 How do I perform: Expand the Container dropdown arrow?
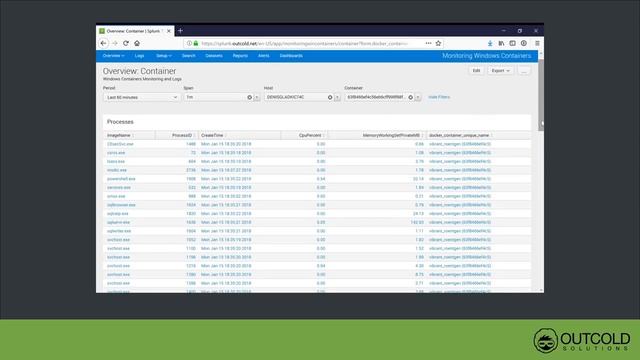pos(418,98)
